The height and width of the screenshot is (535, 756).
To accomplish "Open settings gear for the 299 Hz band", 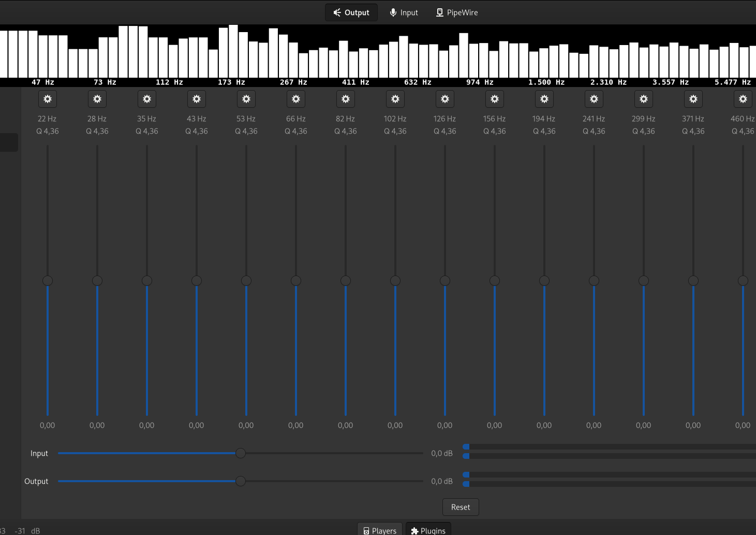I will [x=644, y=99].
